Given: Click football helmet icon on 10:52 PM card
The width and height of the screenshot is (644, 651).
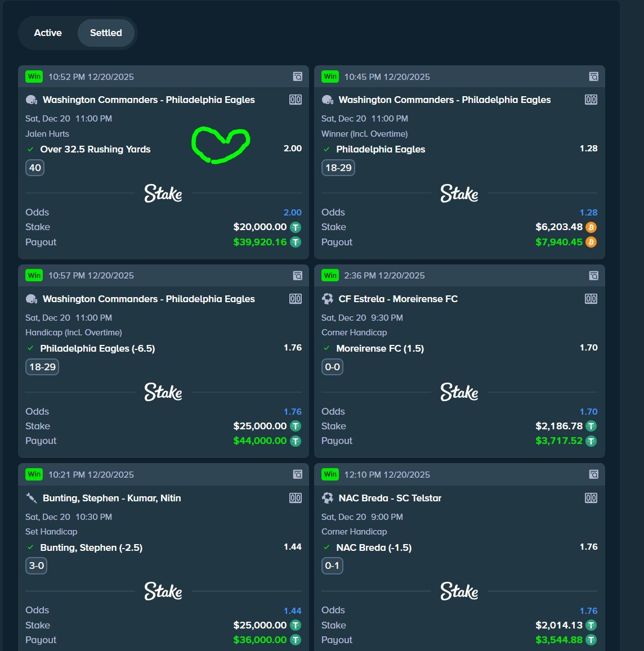Looking at the screenshot, I should tap(32, 100).
